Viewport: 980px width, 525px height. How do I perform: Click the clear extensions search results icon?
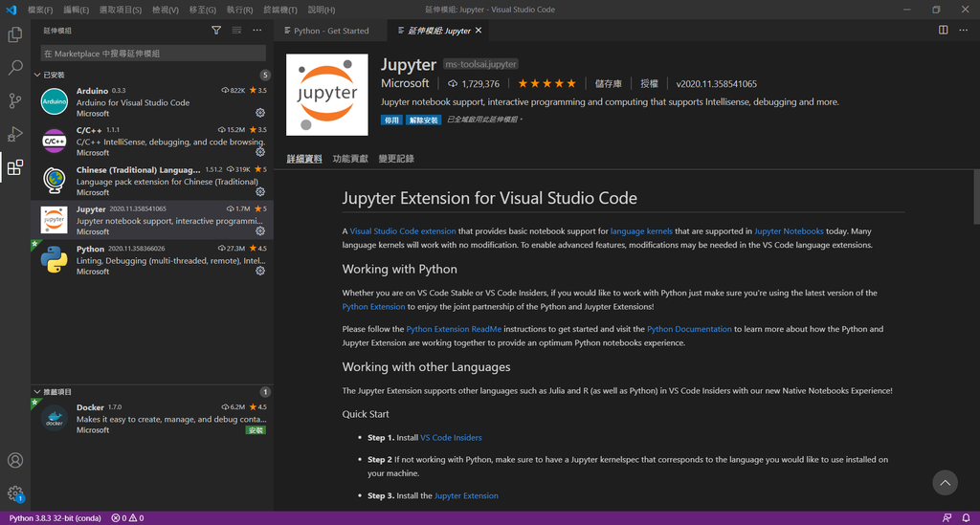tap(237, 30)
